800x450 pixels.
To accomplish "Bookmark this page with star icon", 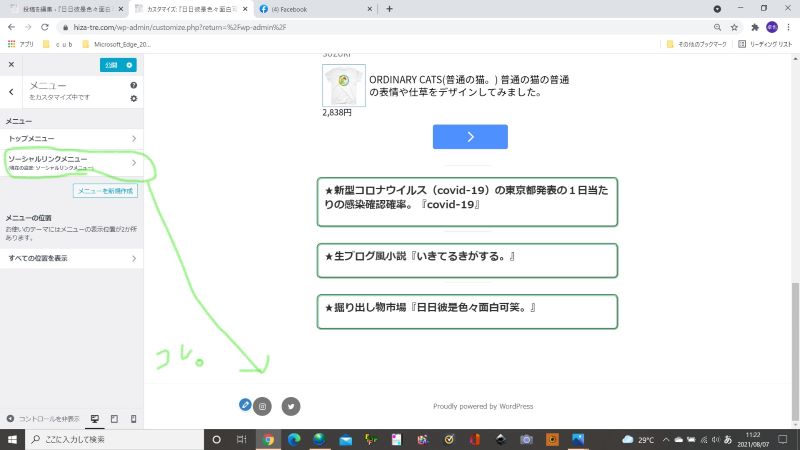I will coord(734,28).
